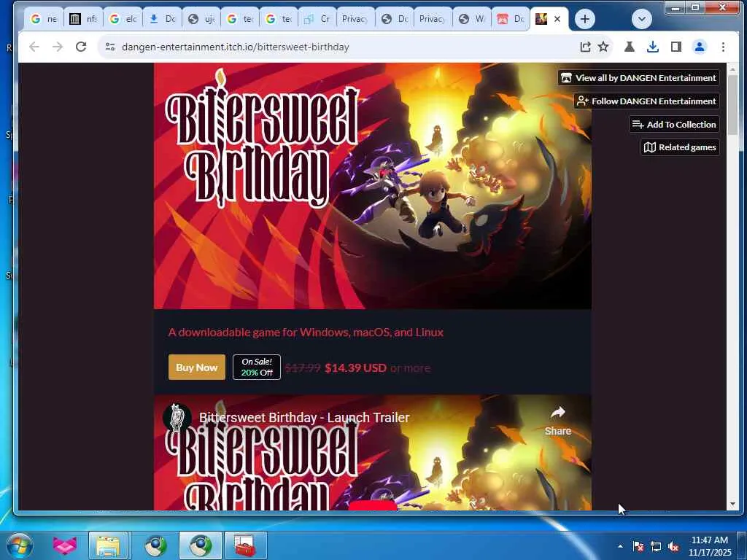Image resolution: width=747 pixels, height=560 pixels.
Task: Click the page vertical scrollbar thumb
Action: 732,105
